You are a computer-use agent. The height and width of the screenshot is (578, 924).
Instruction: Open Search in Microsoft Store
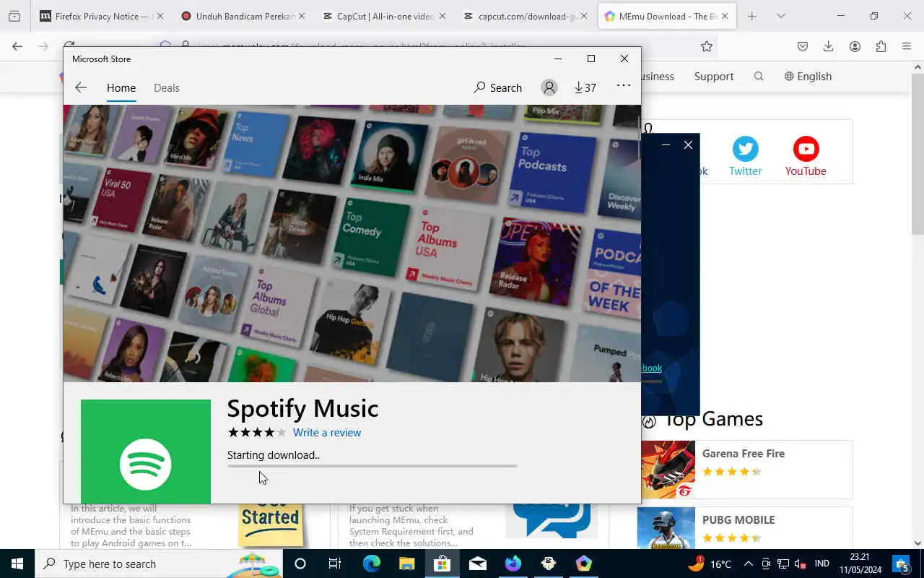click(497, 87)
